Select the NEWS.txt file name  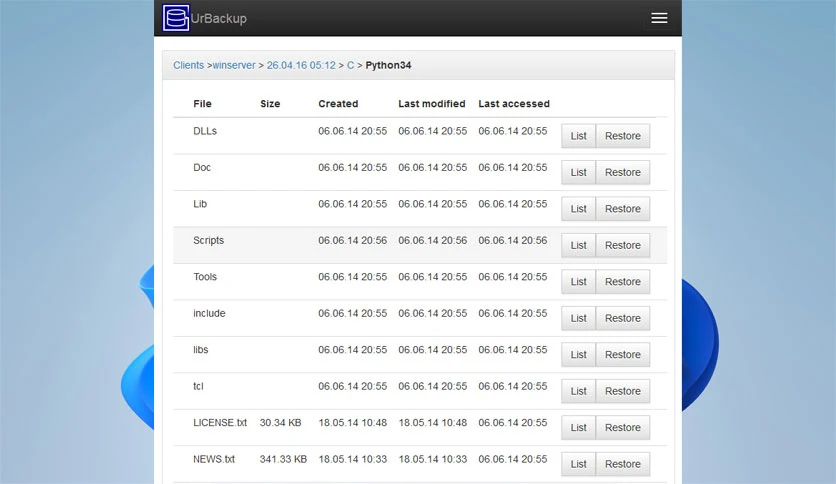pos(214,459)
